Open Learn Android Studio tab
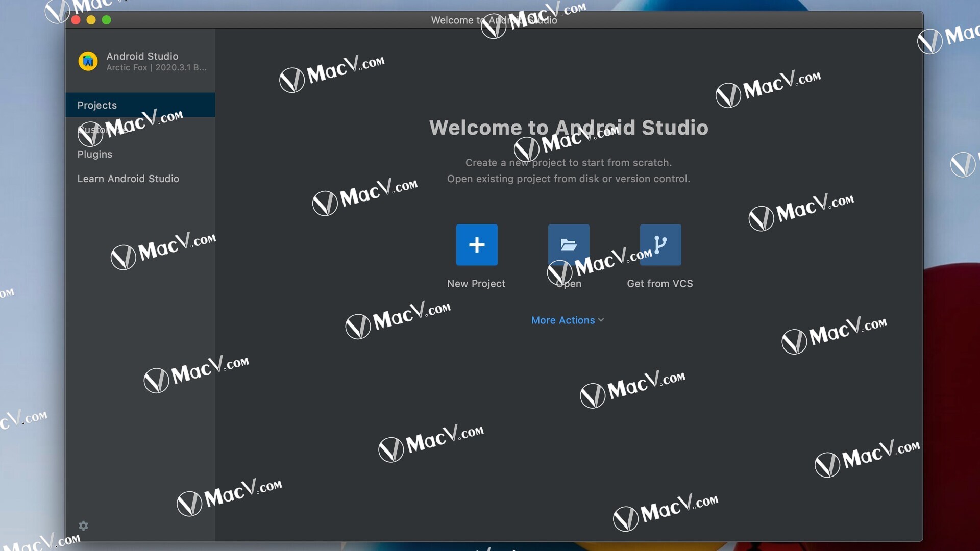The width and height of the screenshot is (980, 551). (x=140, y=179)
